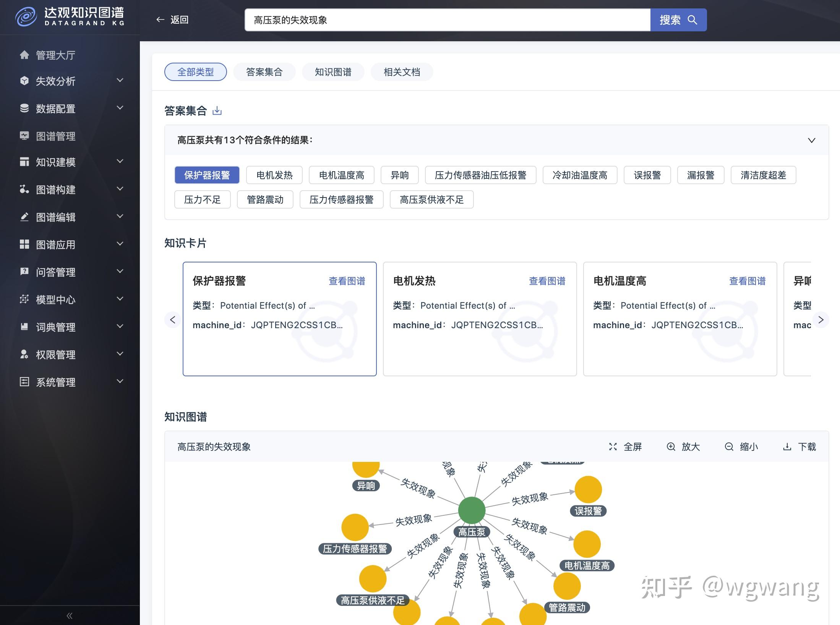Download the 答案集合 results via download icon

[x=217, y=111]
